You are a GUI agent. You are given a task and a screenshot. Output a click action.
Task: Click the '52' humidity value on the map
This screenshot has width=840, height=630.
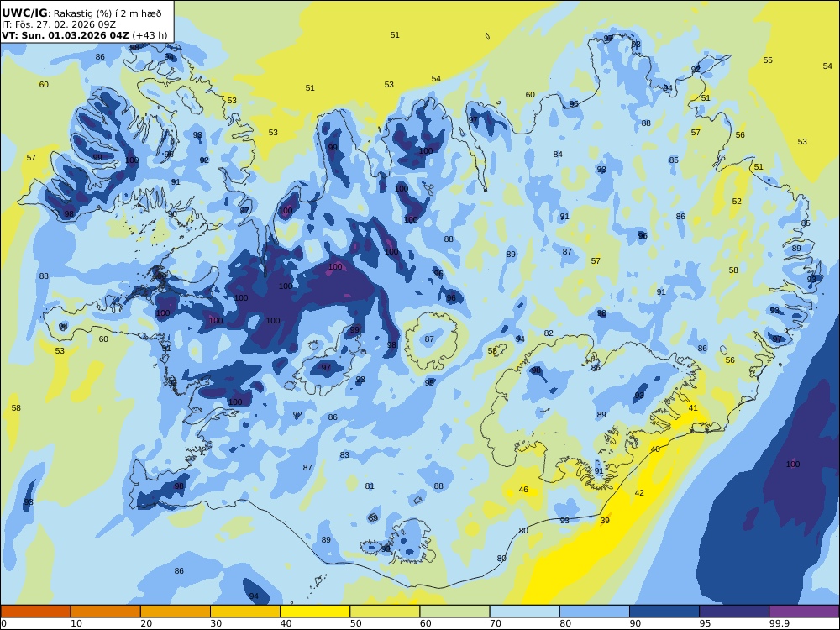click(737, 201)
